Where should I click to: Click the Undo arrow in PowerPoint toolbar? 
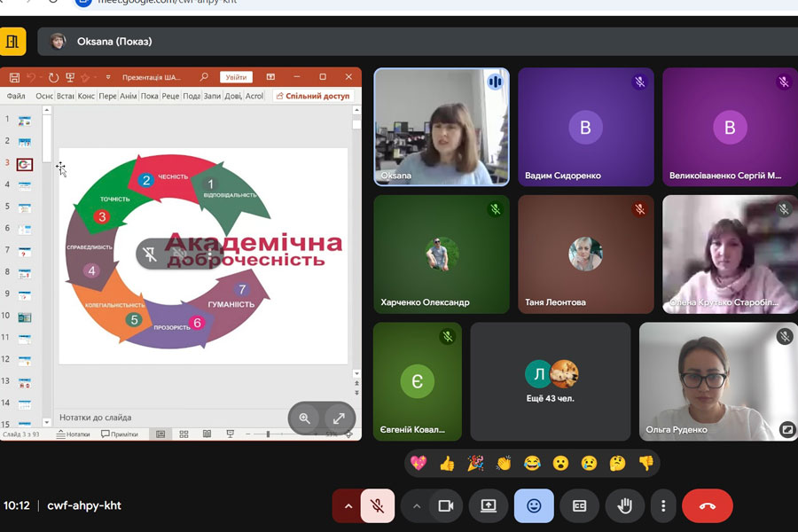click(x=30, y=77)
